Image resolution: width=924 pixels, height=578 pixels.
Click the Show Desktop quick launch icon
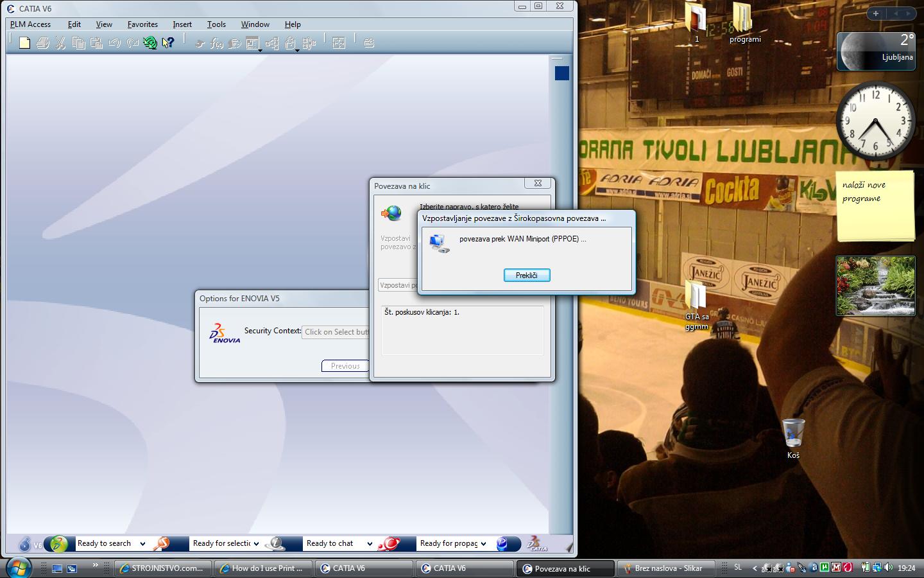point(58,568)
